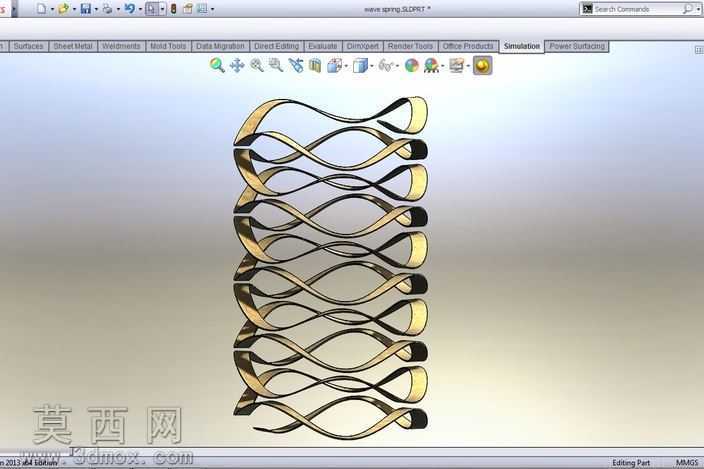Switch to the Power Surfacing tab
Screen dimensions: 704x469
577,46
